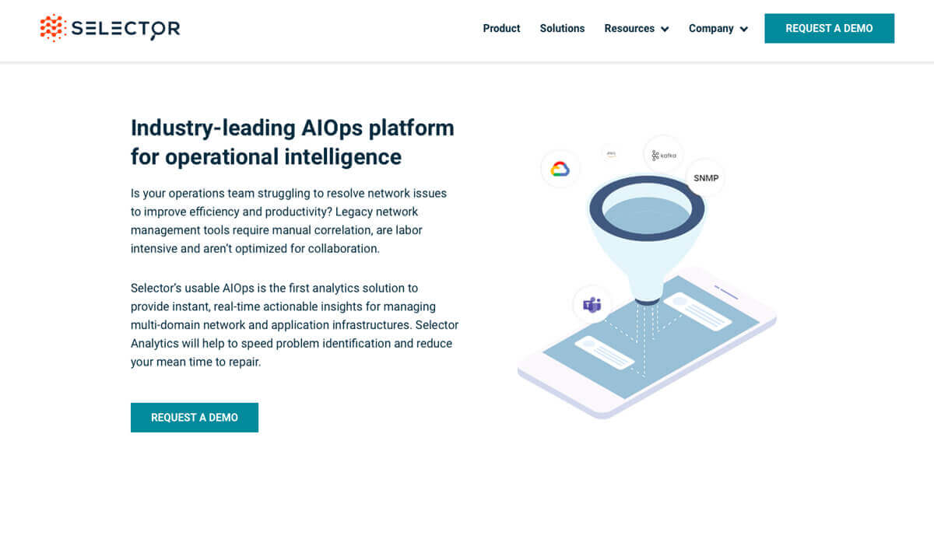Click the SNMP circle badge
This screenshot has height=560, width=934.
[x=706, y=178]
